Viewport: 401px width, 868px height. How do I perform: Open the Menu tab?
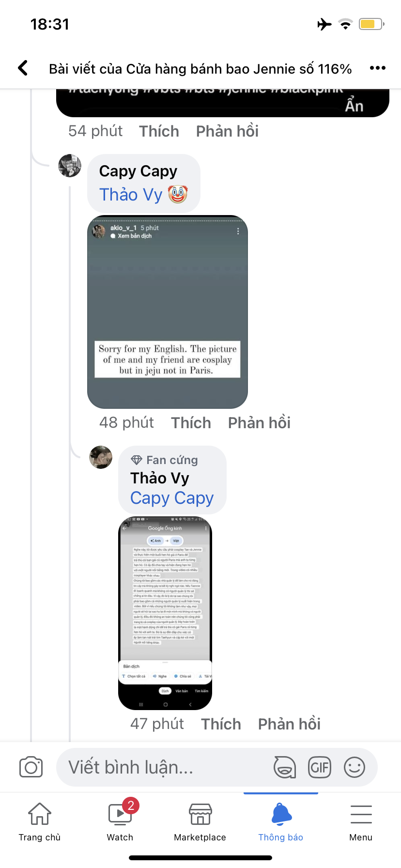pos(361,822)
